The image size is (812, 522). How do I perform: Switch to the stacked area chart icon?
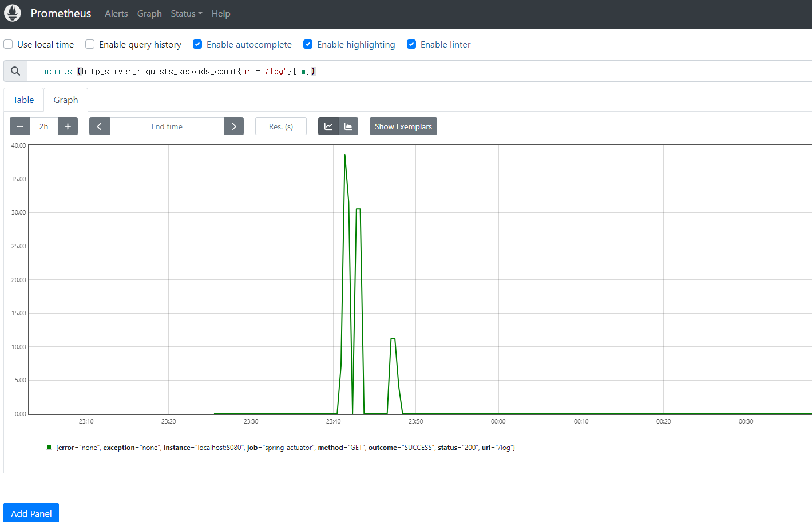[x=348, y=126]
